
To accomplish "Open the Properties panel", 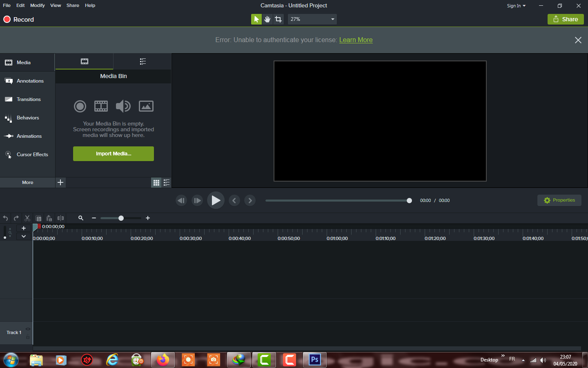I will (x=559, y=200).
